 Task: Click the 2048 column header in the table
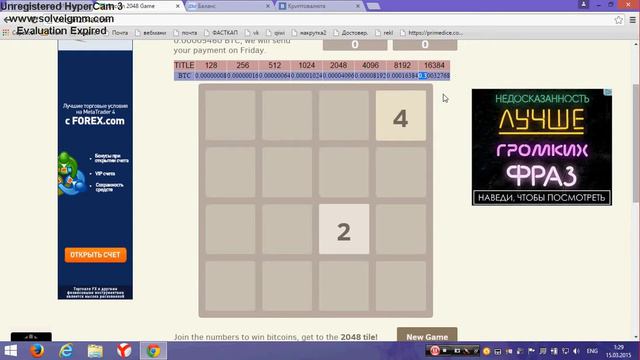point(338,65)
